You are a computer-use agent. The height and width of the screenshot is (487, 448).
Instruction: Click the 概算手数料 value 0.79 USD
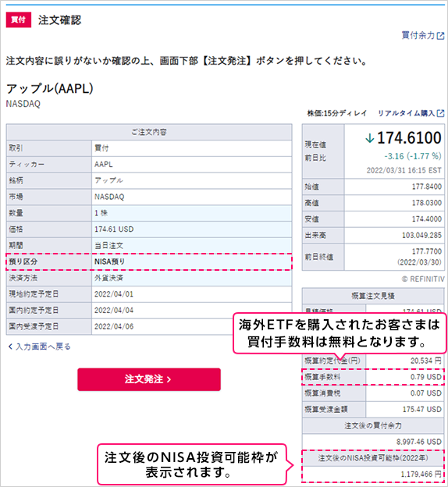tap(426, 377)
